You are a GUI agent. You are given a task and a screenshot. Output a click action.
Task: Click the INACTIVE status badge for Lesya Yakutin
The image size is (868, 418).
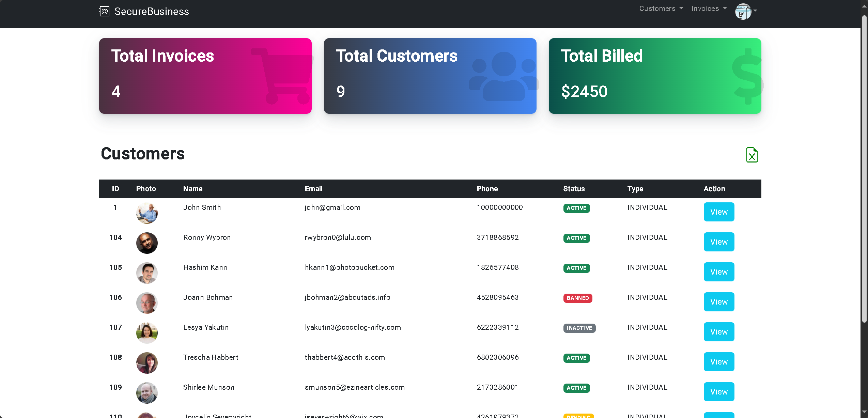(x=579, y=328)
